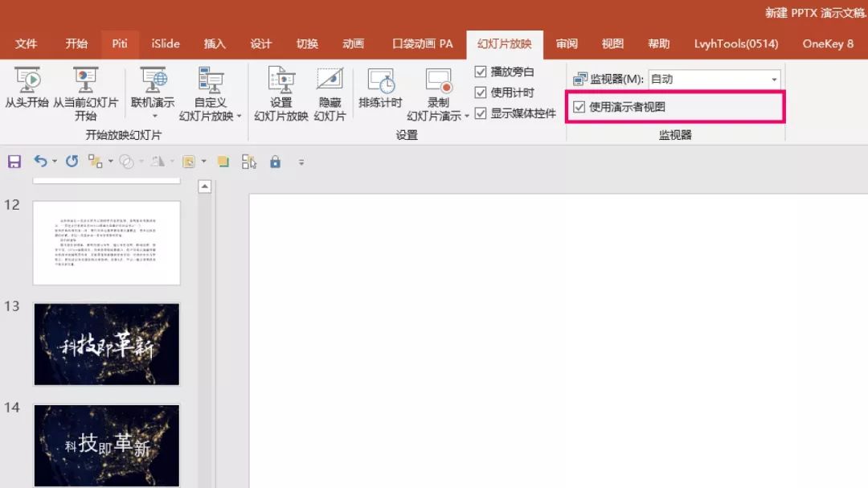Screen dimensions: 868x488
Task: Switch to the 动画 (Animations) tab
Action: click(353, 43)
